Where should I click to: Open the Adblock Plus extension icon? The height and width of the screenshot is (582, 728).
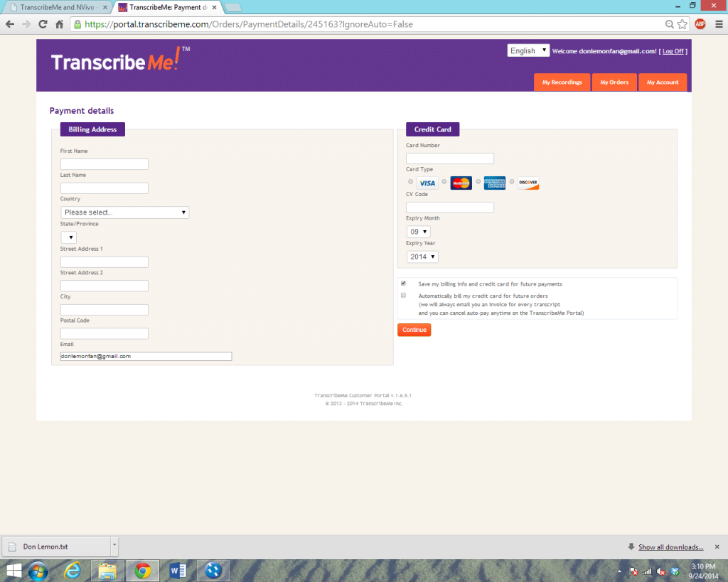[x=700, y=24]
